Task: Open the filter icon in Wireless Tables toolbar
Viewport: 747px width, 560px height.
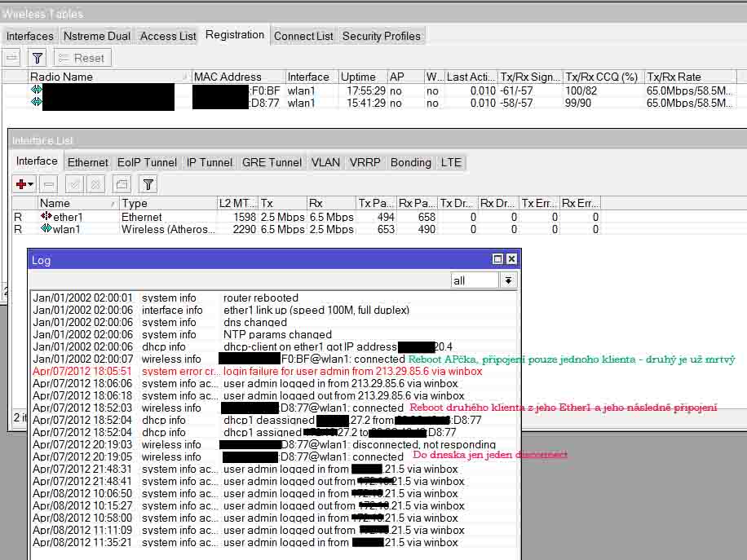Action: [x=38, y=58]
